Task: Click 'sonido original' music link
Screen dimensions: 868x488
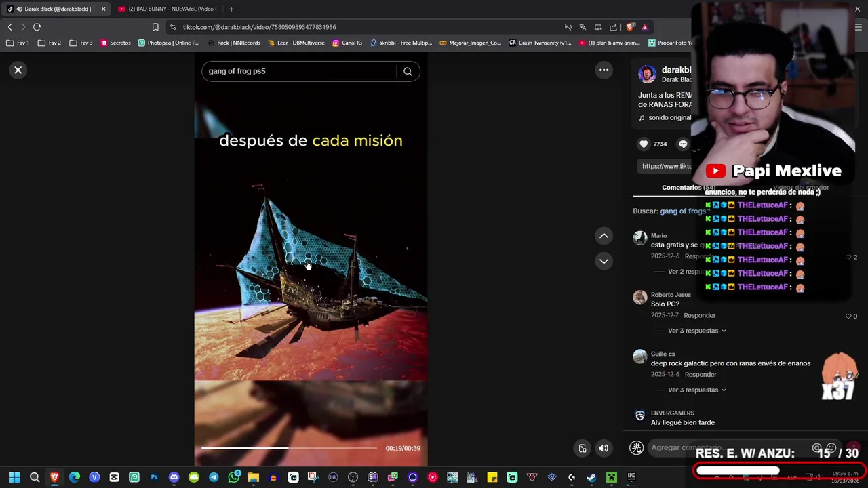Action: point(669,117)
